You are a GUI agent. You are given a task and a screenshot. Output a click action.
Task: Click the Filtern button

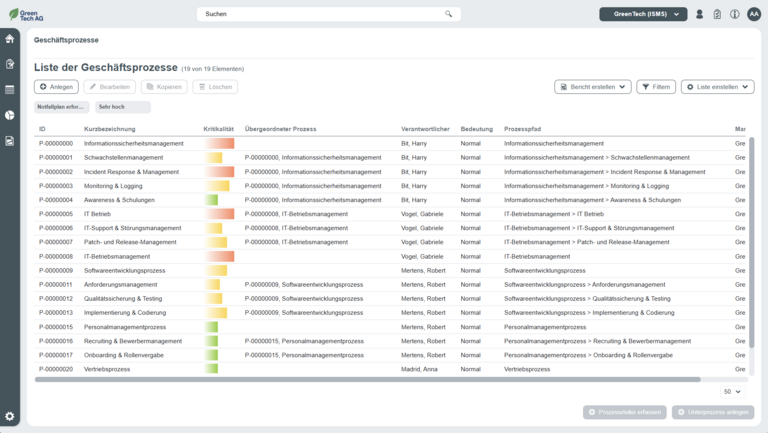pyautogui.click(x=656, y=87)
